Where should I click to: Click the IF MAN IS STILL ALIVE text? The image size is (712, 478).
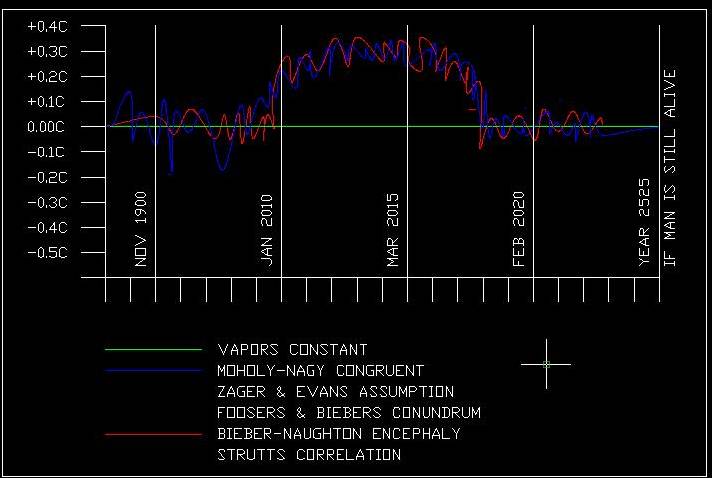click(670, 167)
